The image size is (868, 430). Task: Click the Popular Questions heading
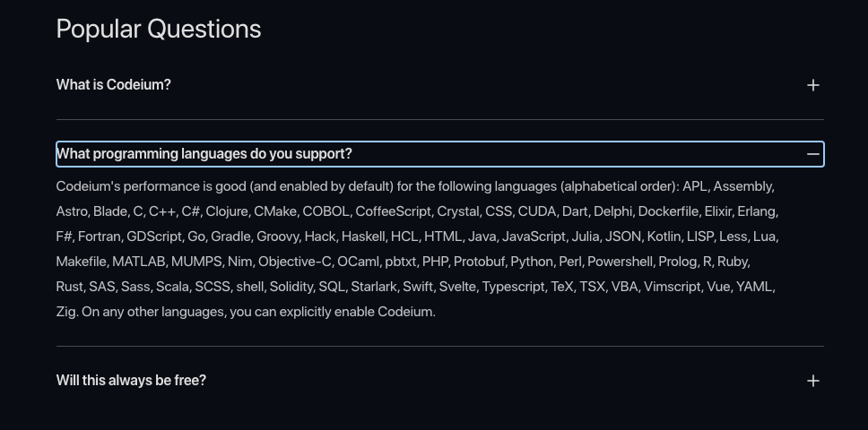click(x=159, y=29)
